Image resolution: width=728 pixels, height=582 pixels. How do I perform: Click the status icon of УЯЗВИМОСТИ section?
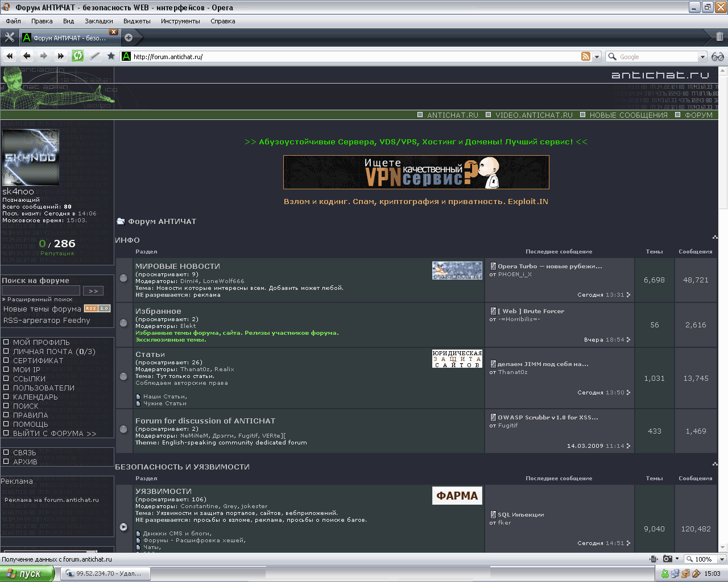[123, 527]
